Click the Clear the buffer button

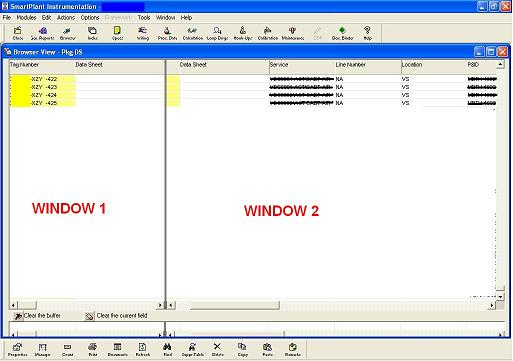(37, 316)
